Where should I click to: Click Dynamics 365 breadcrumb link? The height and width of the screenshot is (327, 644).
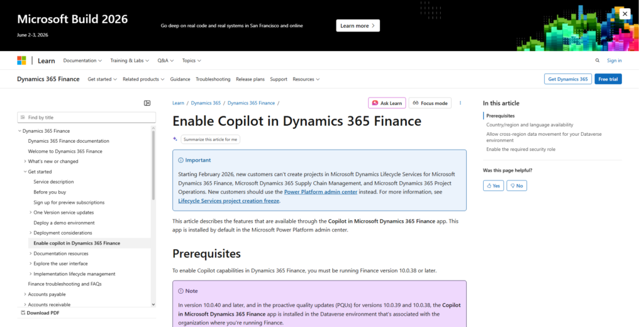[206, 103]
